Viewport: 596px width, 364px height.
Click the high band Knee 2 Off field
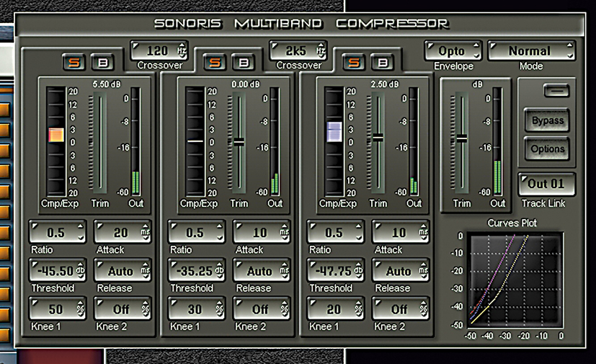point(401,309)
